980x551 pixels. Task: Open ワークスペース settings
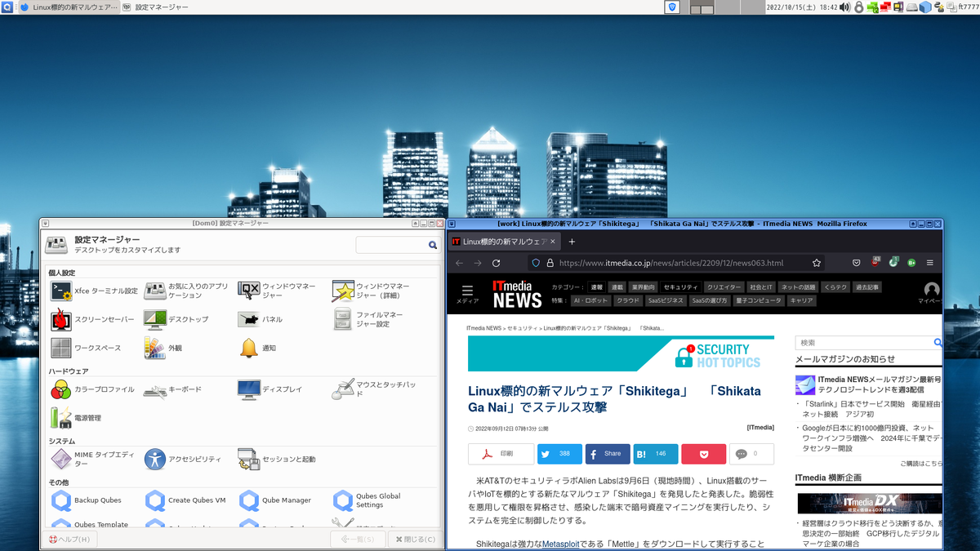coord(86,349)
